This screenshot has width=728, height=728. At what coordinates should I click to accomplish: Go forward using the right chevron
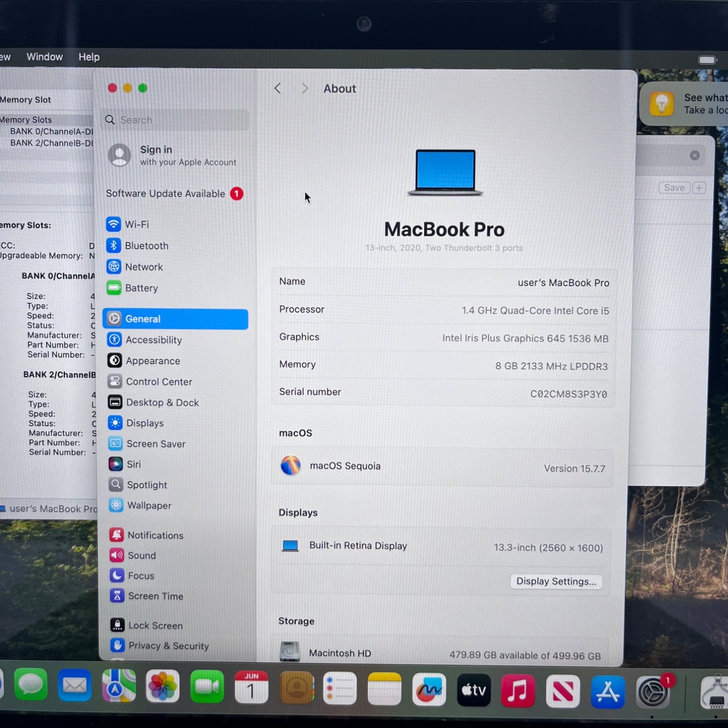click(304, 89)
